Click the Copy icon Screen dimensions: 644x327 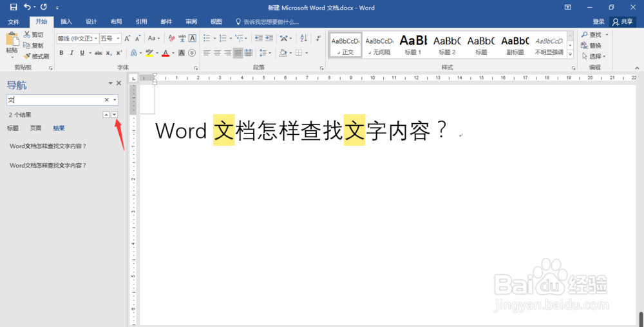point(27,45)
